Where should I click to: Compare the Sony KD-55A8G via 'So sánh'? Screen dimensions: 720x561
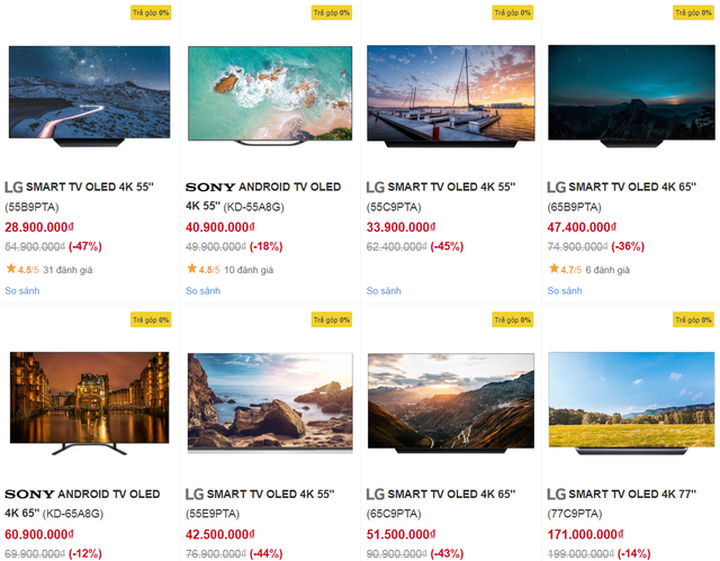(x=203, y=291)
